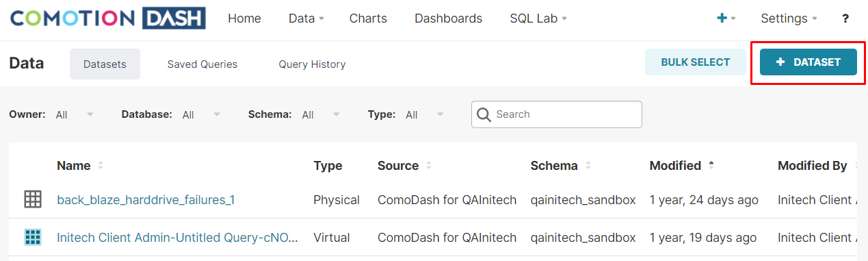Screen dimensions: 868x261
Task: Open the Type filter dropdown
Action: pos(424,114)
